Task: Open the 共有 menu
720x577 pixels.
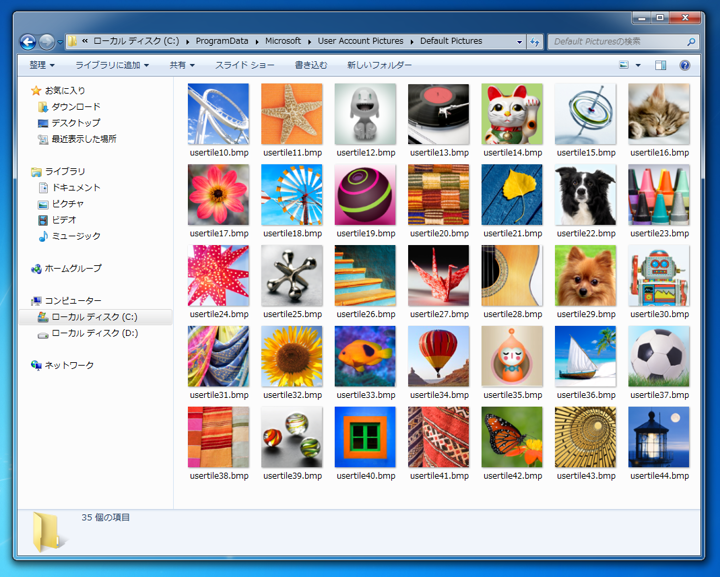Action: coord(182,65)
